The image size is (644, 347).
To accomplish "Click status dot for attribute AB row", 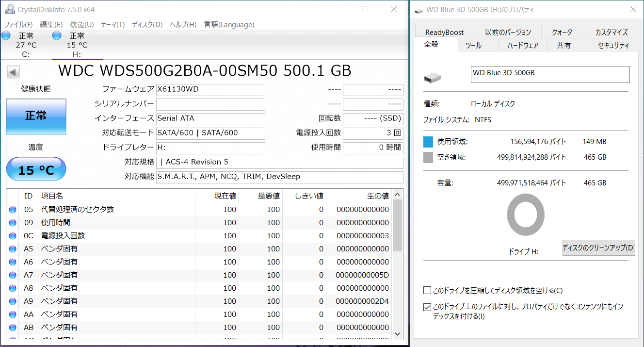I will 13,328.
